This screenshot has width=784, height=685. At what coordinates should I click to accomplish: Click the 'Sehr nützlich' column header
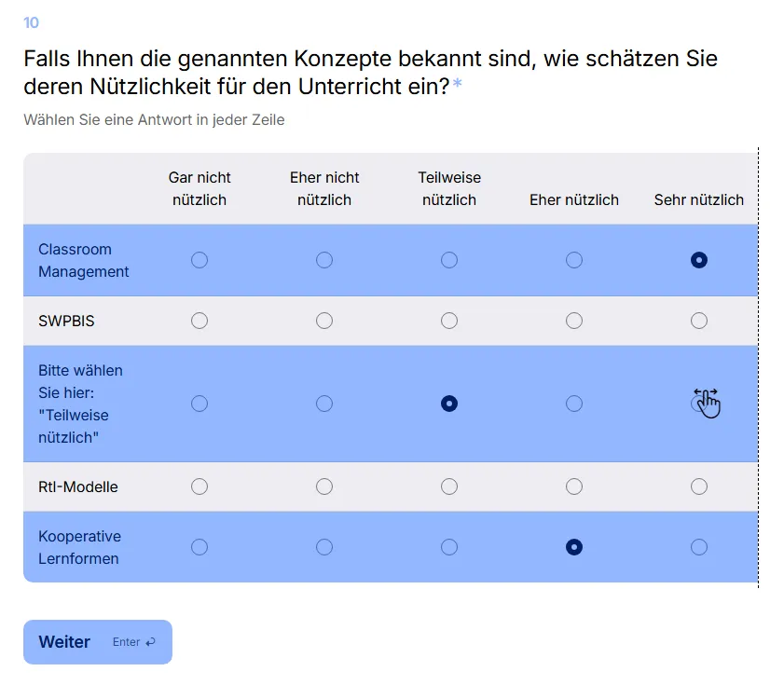click(x=699, y=199)
